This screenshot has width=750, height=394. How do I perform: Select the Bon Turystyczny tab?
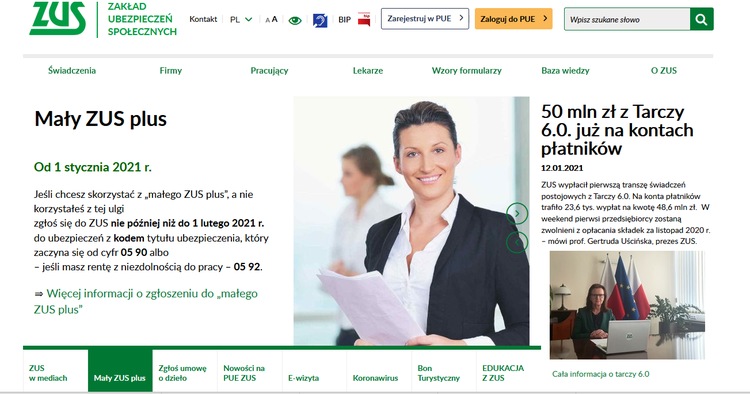click(x=439, y=373)
